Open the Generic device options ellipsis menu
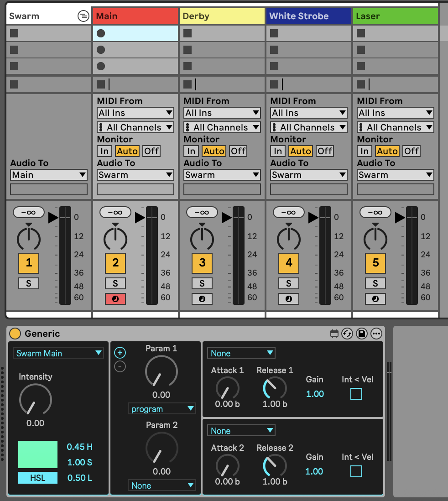 (x=376, y=334)
